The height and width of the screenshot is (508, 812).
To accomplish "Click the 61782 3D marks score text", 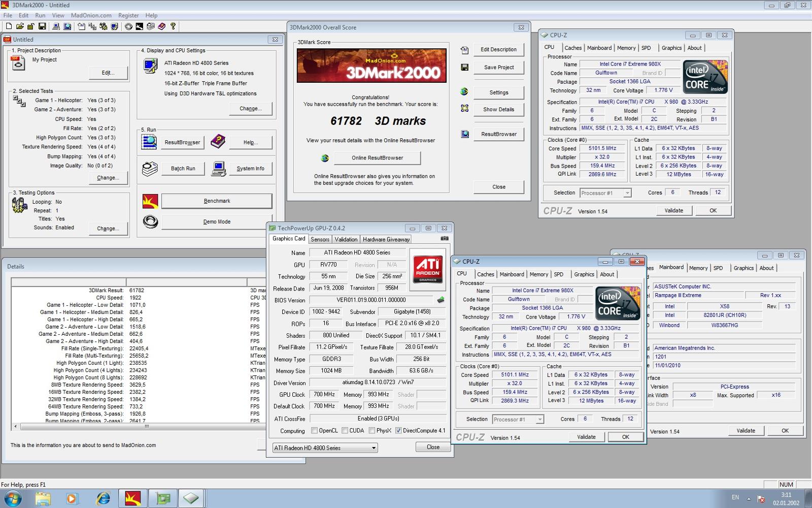I will pos(378,121).
